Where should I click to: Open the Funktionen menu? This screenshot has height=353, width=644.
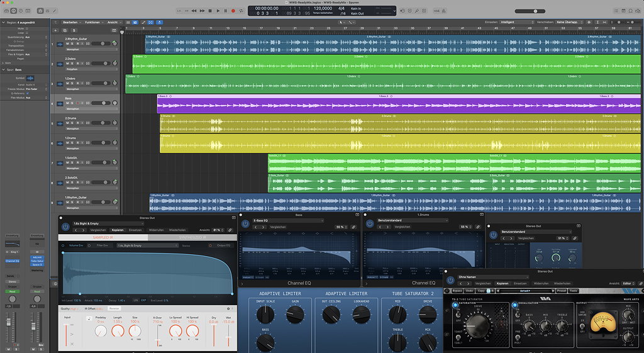click(94, 22)
